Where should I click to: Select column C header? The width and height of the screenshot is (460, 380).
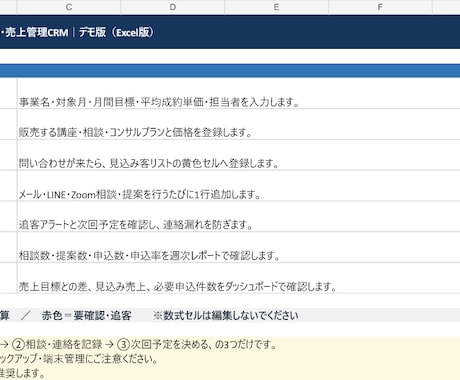69,7
